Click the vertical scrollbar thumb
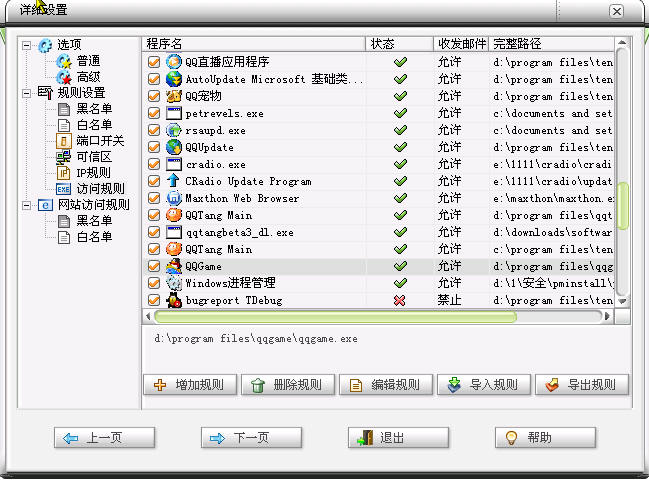The image size is (649, 481). tap(622, 206)
